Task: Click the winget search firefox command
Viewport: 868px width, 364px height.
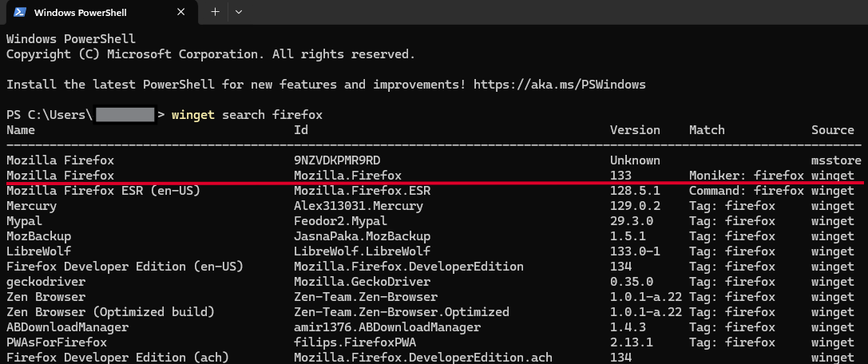Action: [247, 115]
